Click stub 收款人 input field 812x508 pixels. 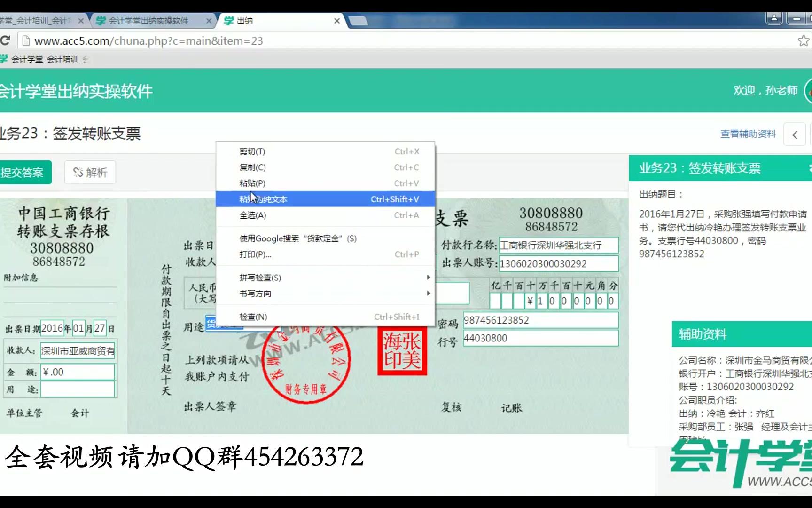[78, 351]
